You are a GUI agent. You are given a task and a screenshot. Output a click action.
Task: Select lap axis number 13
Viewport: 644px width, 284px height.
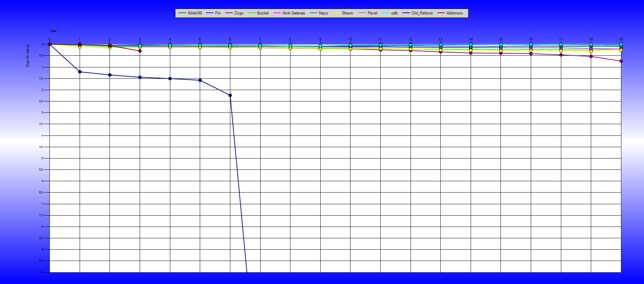(440, 39)
